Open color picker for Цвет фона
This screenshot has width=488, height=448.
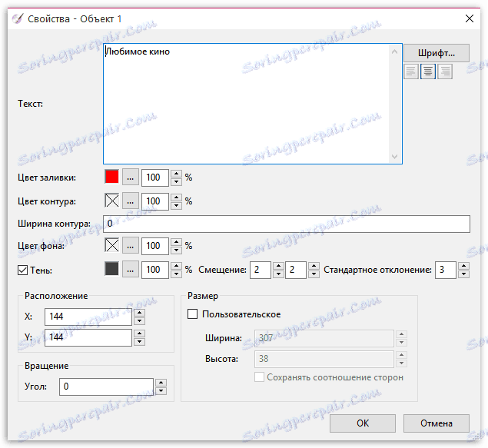coord(130,246)
